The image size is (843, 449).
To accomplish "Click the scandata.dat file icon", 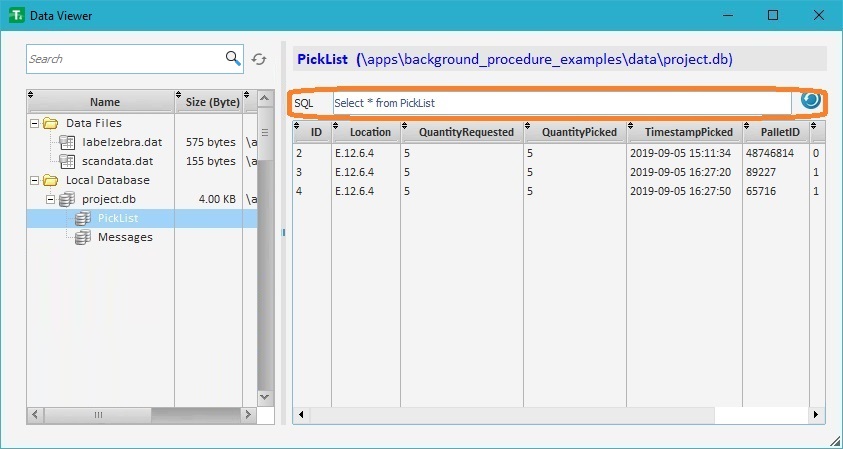I will pyautogui.click(x=67, y=161).
